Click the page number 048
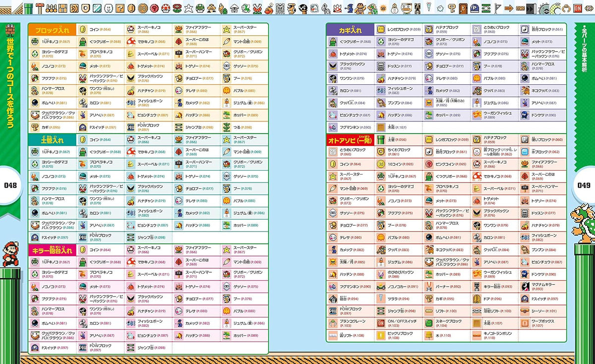595x364 pixels. coord(10,185)
